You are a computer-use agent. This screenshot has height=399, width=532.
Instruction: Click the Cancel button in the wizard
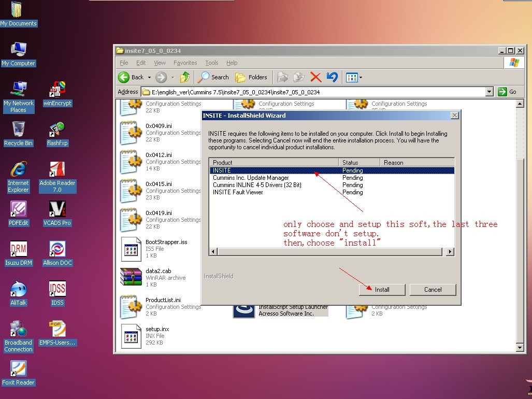433,290
